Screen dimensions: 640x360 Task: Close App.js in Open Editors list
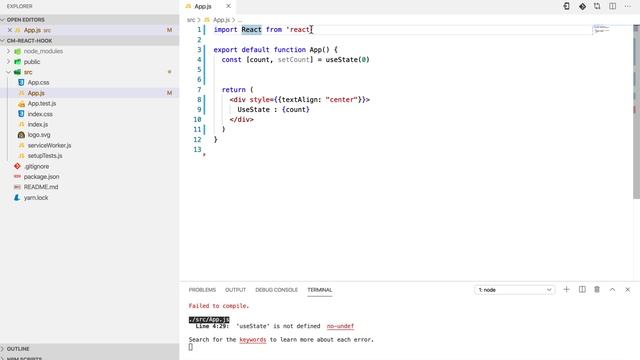10,30
